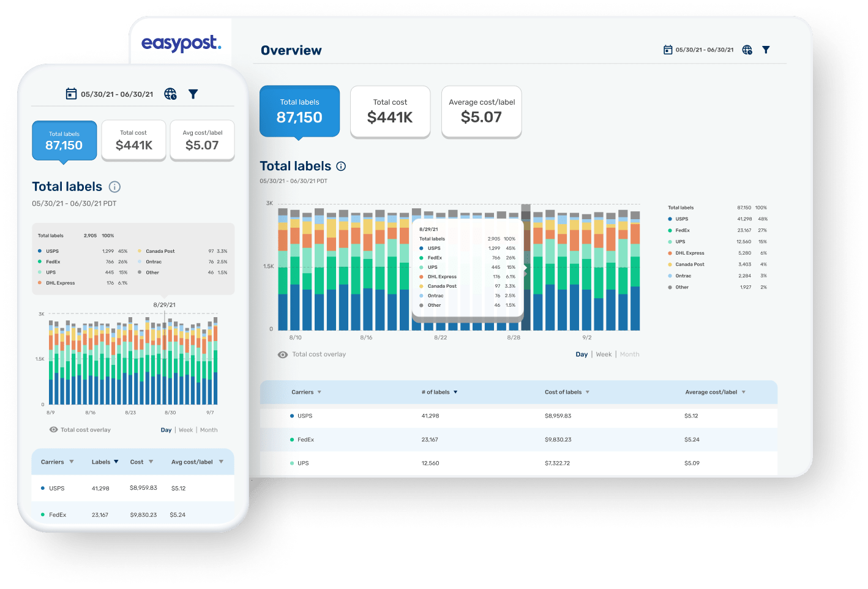This screenshot has height=589, width=868.
Task: Switch desktop chart to Day view
Action: point(582,355)
